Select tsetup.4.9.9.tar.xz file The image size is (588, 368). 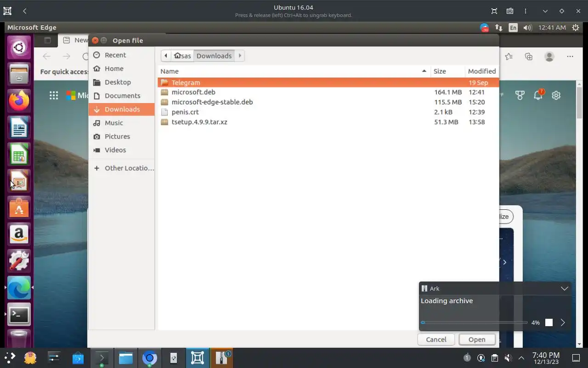point(328,122)
